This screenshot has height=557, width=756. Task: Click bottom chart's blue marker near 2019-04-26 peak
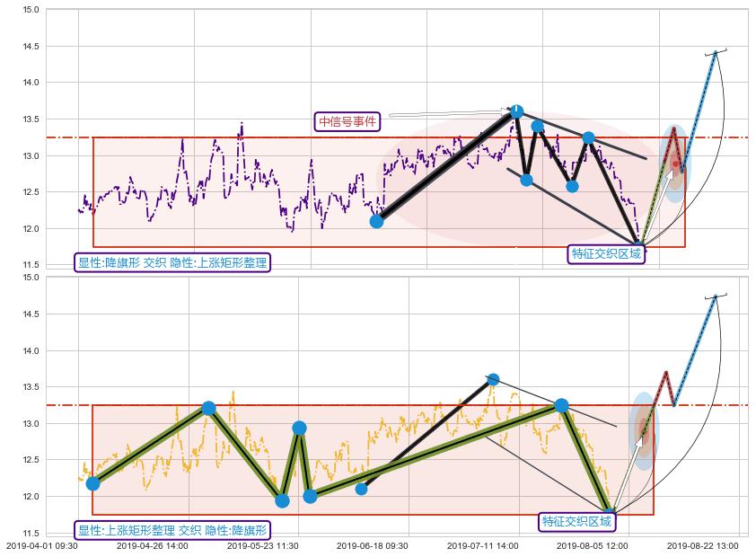pos(208,408)
